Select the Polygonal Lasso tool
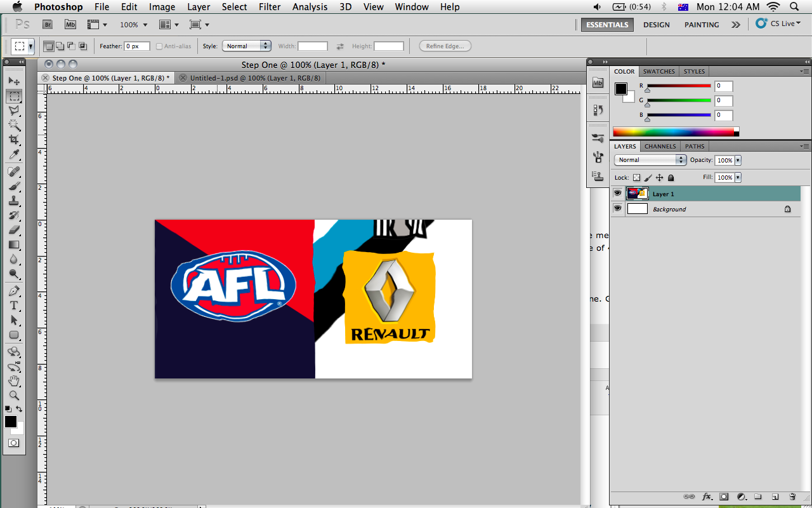The image size is (812, 508). [x=14, y=110]
